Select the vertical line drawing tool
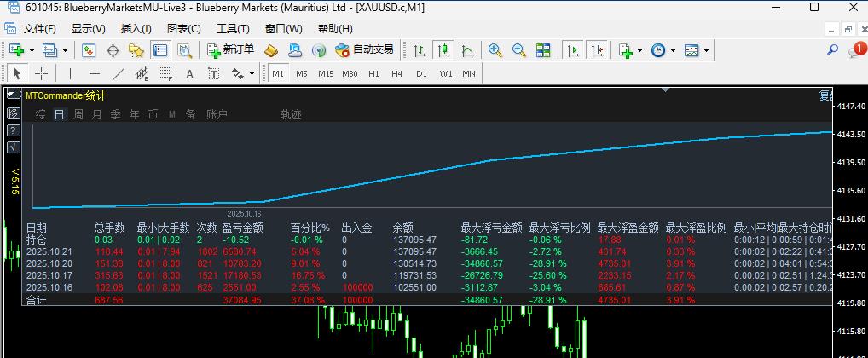This screenshot has height=358, width=868. (70, 73)
